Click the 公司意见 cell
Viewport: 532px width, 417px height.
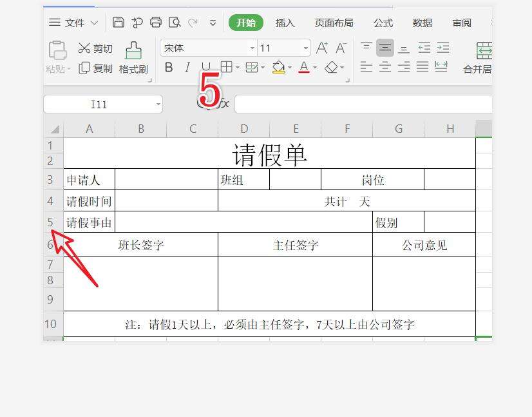tap(424, 245)
